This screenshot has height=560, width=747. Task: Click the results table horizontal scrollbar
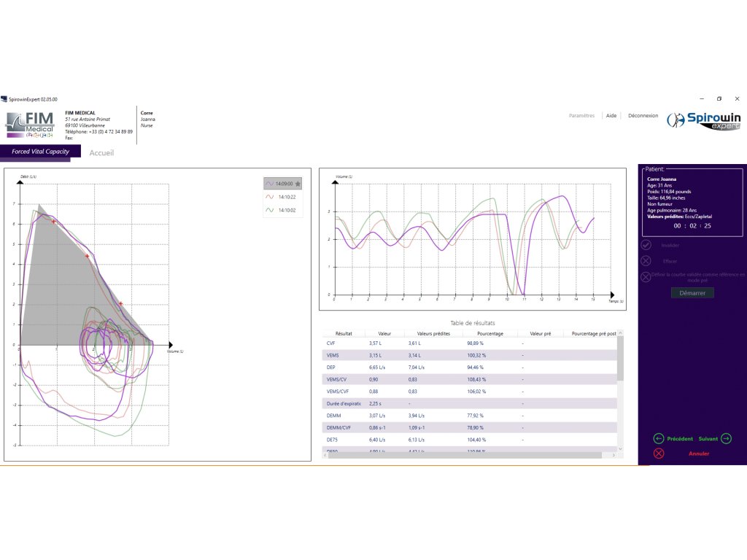pyautogui.click(x=465, y=455)
